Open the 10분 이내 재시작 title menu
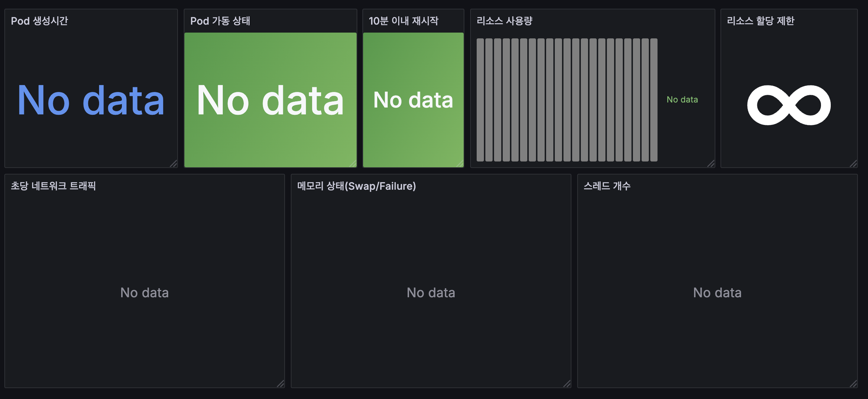 403,21
